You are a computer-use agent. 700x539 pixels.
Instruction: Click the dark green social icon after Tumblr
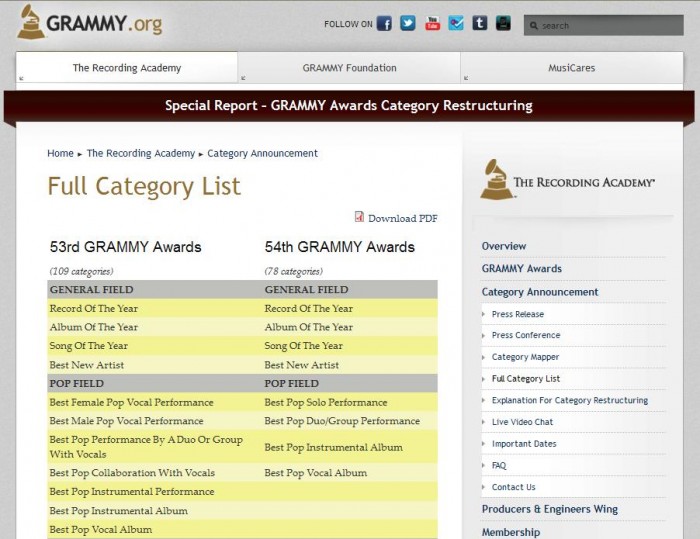[503, 23]
